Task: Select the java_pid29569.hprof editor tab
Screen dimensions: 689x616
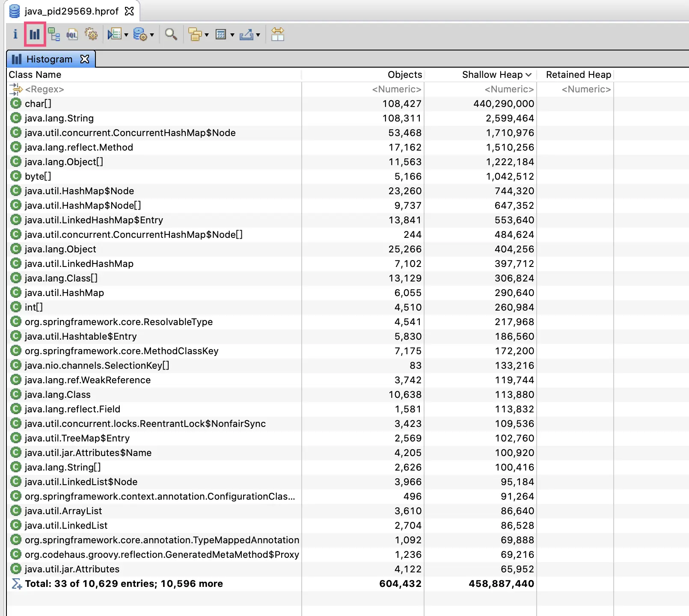Action: (71, 11)
